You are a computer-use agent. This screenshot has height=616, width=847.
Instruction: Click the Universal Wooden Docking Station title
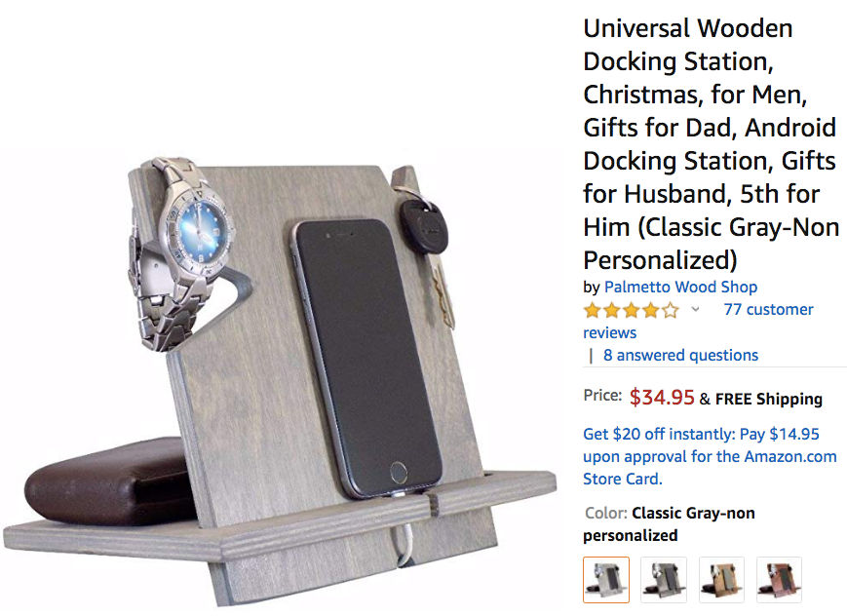(x=711, y=144)
